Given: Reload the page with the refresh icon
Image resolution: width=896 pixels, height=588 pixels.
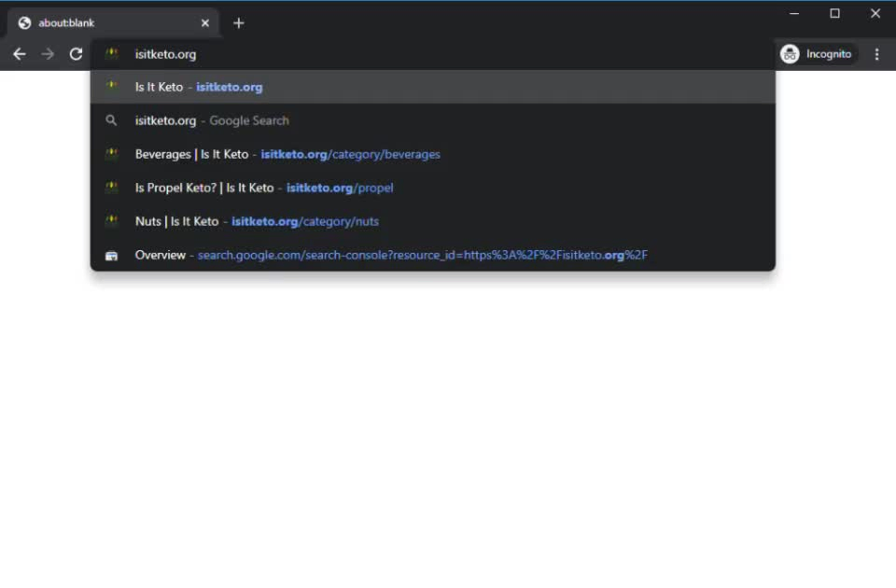Looking at the screenshot, I should pyautogui.click(x=76, y=54).
